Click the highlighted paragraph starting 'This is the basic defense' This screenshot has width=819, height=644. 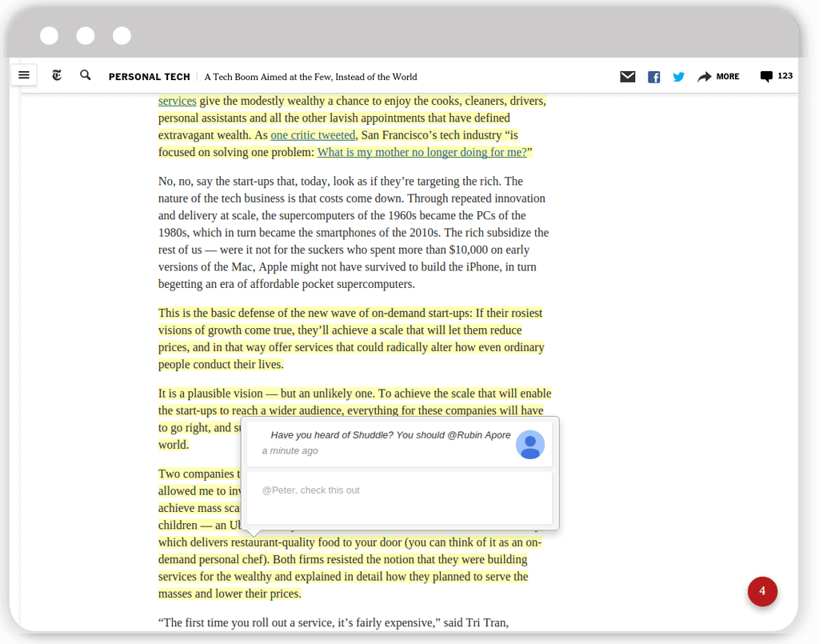click(x=352, y=338)
